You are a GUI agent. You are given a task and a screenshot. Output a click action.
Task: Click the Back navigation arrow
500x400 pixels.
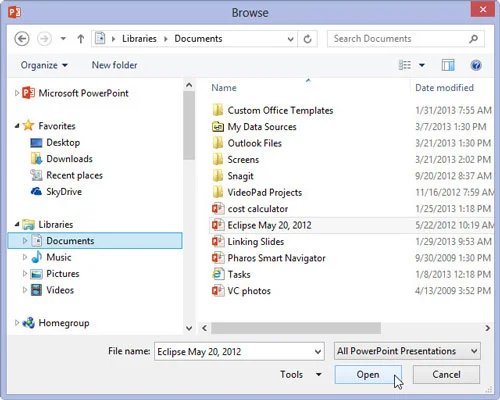[x=22, y=39]
